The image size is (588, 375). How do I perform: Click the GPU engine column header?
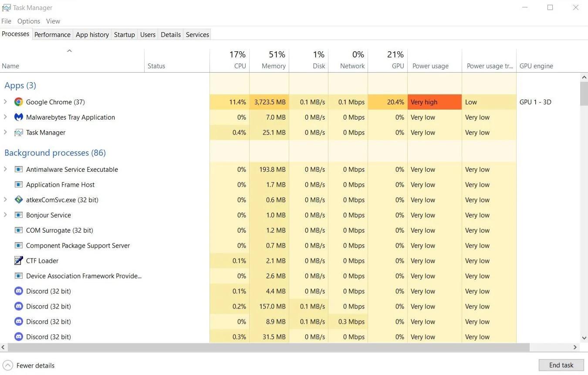(548, 60)
